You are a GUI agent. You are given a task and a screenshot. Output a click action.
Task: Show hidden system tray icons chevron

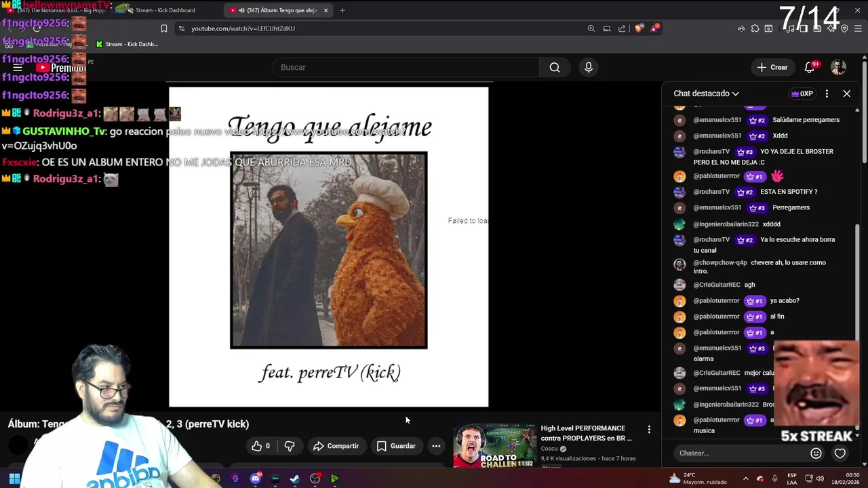[x=746, y=479]
